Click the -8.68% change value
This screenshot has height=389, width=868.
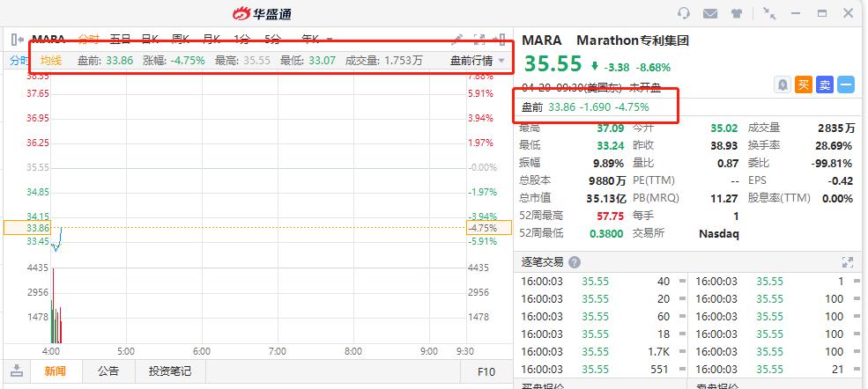pos(653,68)
